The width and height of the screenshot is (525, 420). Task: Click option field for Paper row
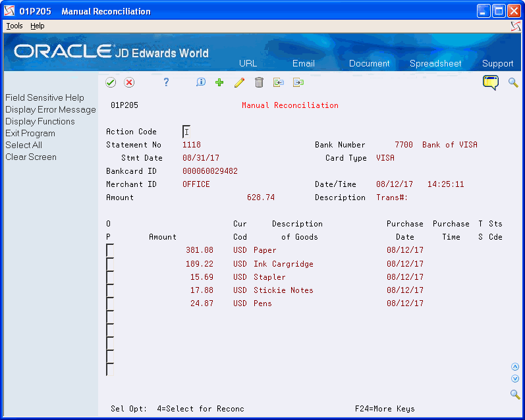coord(110,250)
